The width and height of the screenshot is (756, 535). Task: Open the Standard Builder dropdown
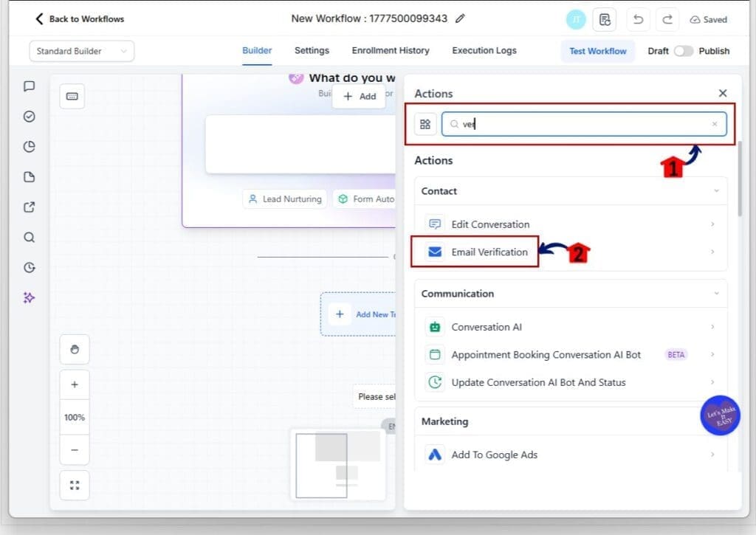81,51
